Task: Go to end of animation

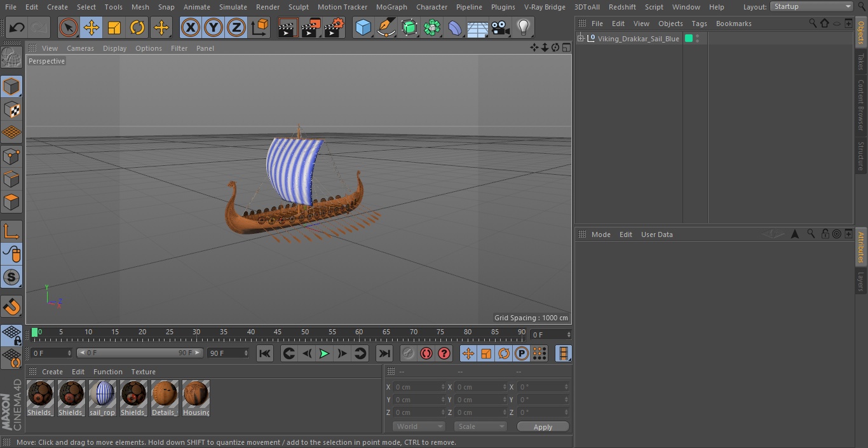Action: 384,353
